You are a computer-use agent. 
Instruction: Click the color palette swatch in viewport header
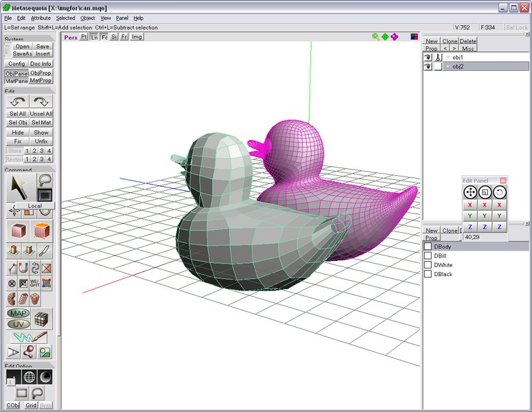click(414, 37)
